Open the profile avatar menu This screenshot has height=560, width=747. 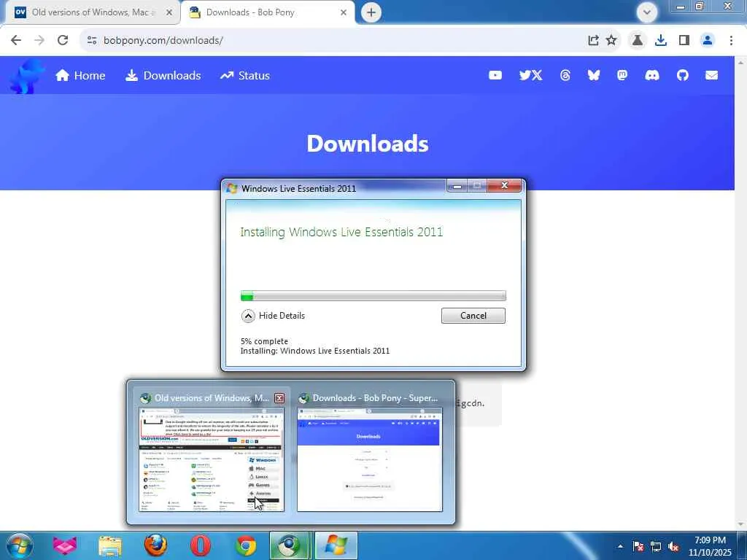pos(708,41)
